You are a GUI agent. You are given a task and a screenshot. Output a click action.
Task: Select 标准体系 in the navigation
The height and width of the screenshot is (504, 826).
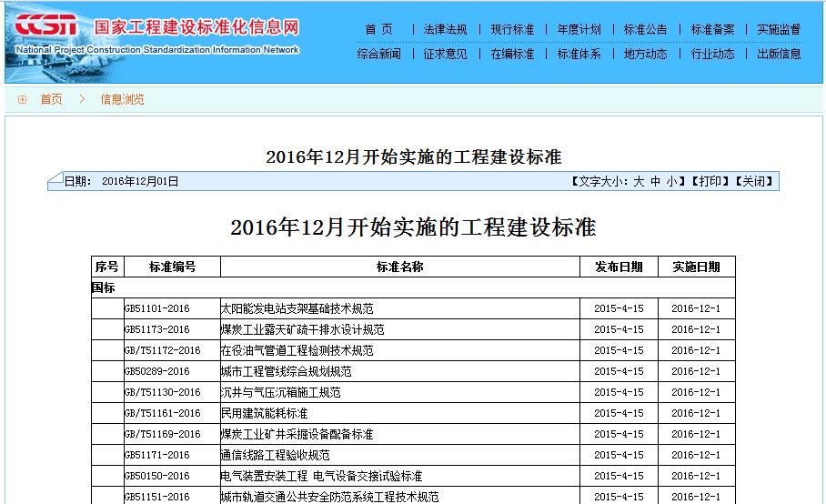coord(579,55)
